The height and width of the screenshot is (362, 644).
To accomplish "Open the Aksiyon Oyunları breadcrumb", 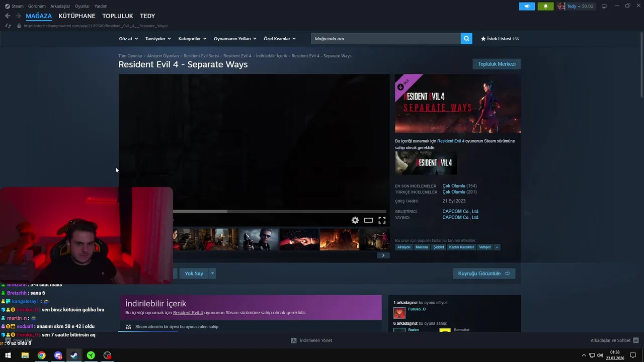I will [x=163, y=56].
